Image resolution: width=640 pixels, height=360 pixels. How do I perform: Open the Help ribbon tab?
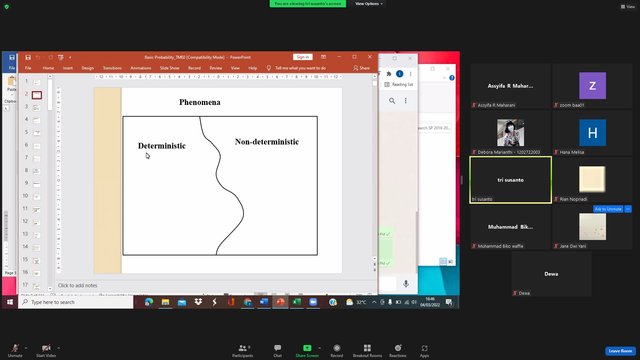click(253, 68)
